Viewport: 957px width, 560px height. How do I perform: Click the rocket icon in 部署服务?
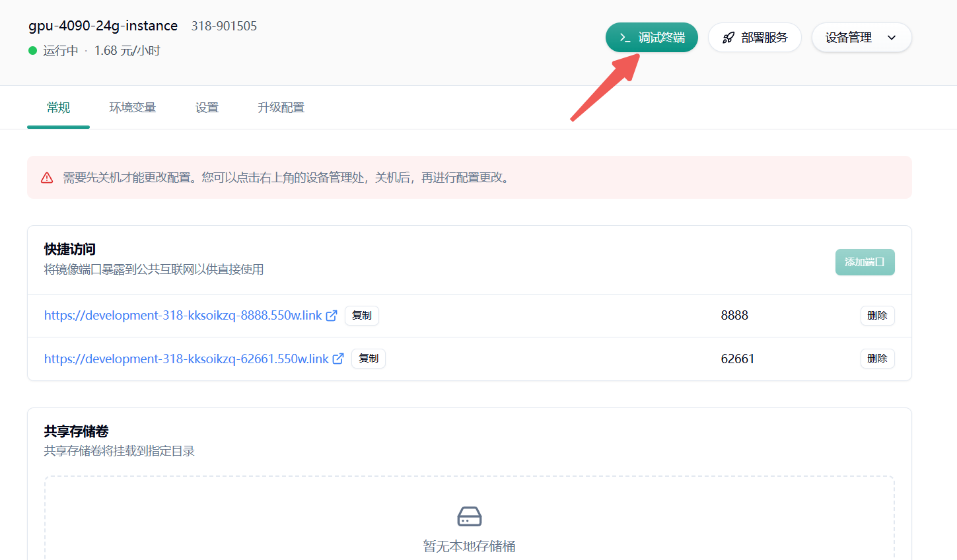click(x=728, y=38)
